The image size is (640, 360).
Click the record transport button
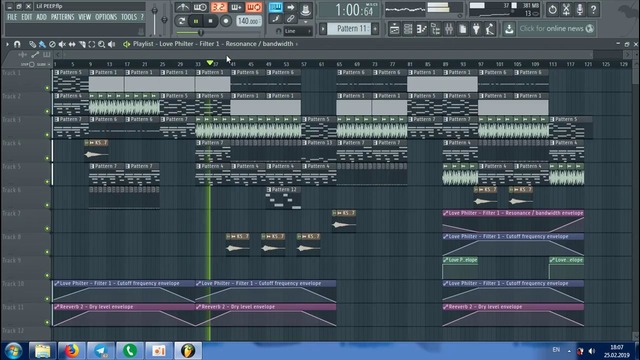point(226,21)
